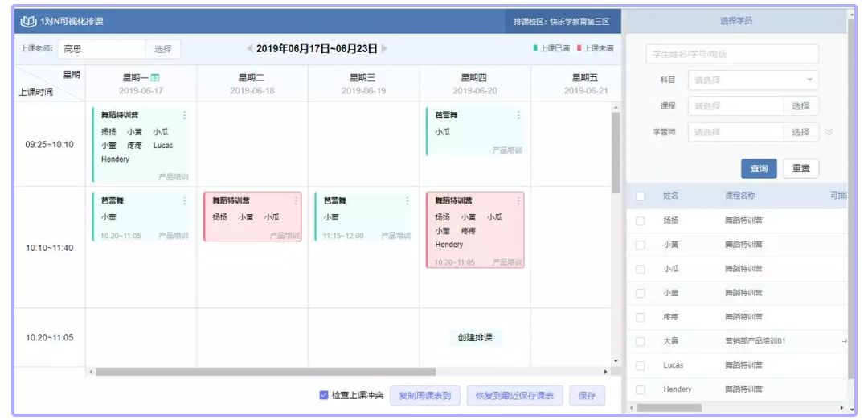Open three-dot menu on Thursday 09:25 芭蕾舞 card
This screenshot has height=420, width=868.
[x=518, y=115]
